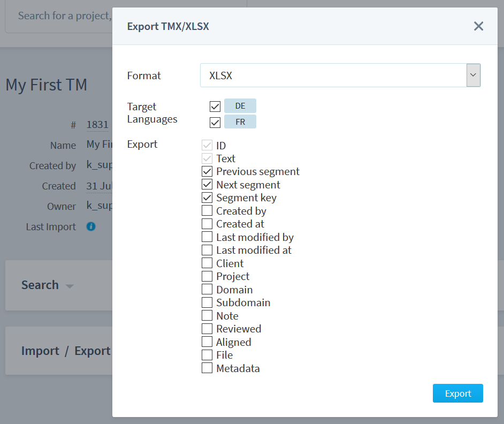
Task: Check the Client export option
Action: tap(207, 263)
